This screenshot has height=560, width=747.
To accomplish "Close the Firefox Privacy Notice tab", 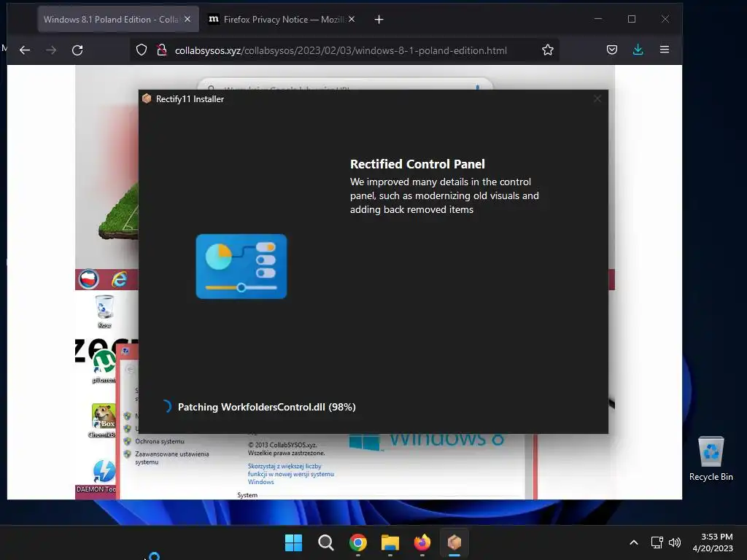I will click(x=352, y=19).
